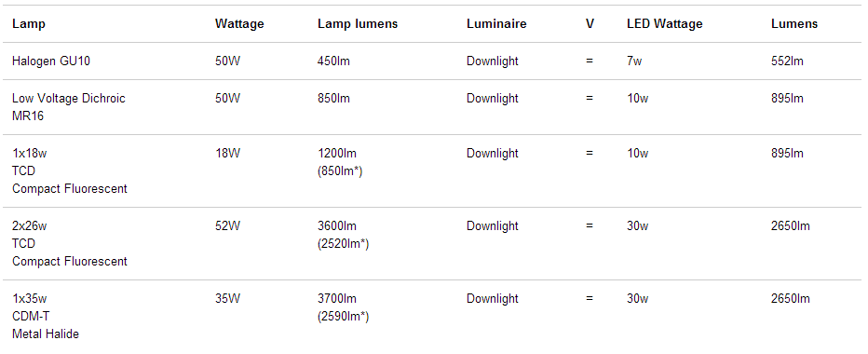Select the 3700lm (2590lm*) cell
This screenshot has width=868, height=354.
click(x=344, y=306)
